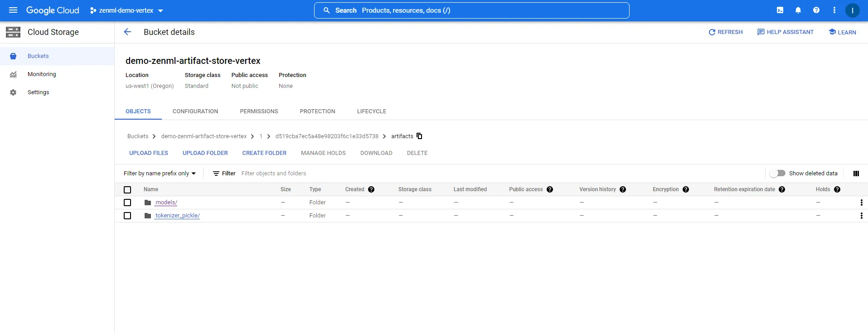Screen dimensions: 868x333
Task: Click the Filter funnel icon
Action: (x=216, y=174)
